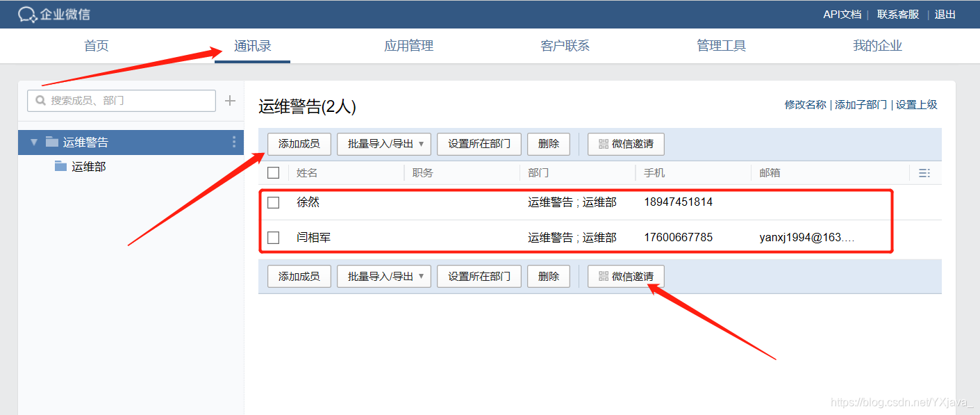Screen dimensions: 980x415
Task: Click the 手机 column header
Action: tap(654, 173)
